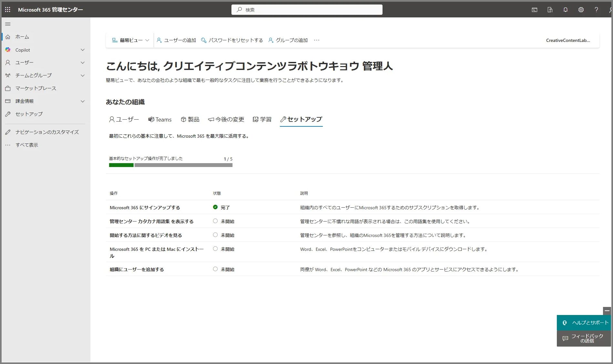Select the 未開始 circle for PC または Mac install row
The image size is (613, 364).
pyautogui.click(x=215, y=249)
